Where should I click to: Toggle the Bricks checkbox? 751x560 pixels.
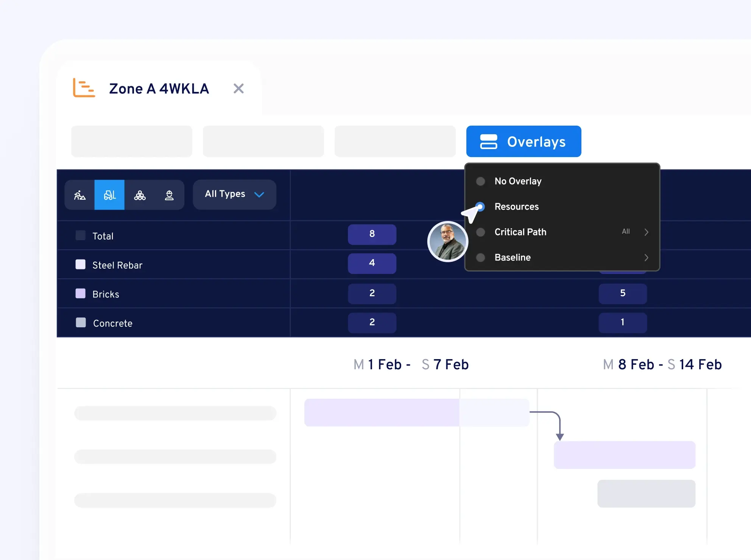coord(81,293)
